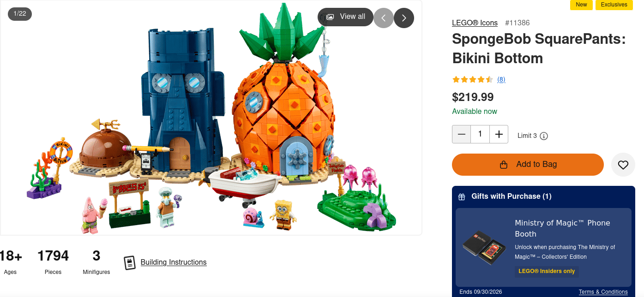Image resolution: width=644 pixels, height=297 pixels.
Task: Add to Bag
Action: pyautogui.click(x=528, y=165)
